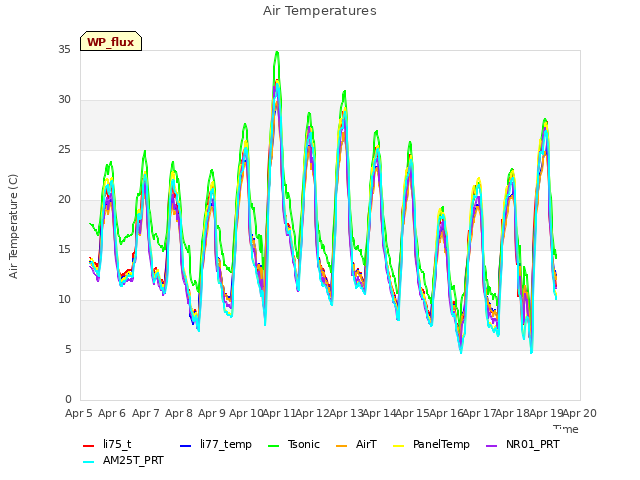Toggle the AirT legend entry
Image resolution: width=640 pixels, height=480 pixels.
[356, 444]
